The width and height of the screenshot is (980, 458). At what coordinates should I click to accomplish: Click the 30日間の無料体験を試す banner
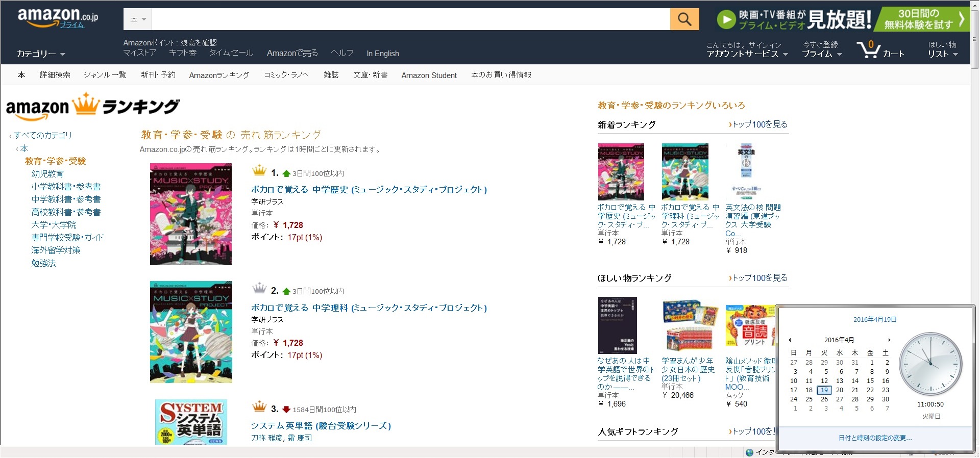coord(922,19)
